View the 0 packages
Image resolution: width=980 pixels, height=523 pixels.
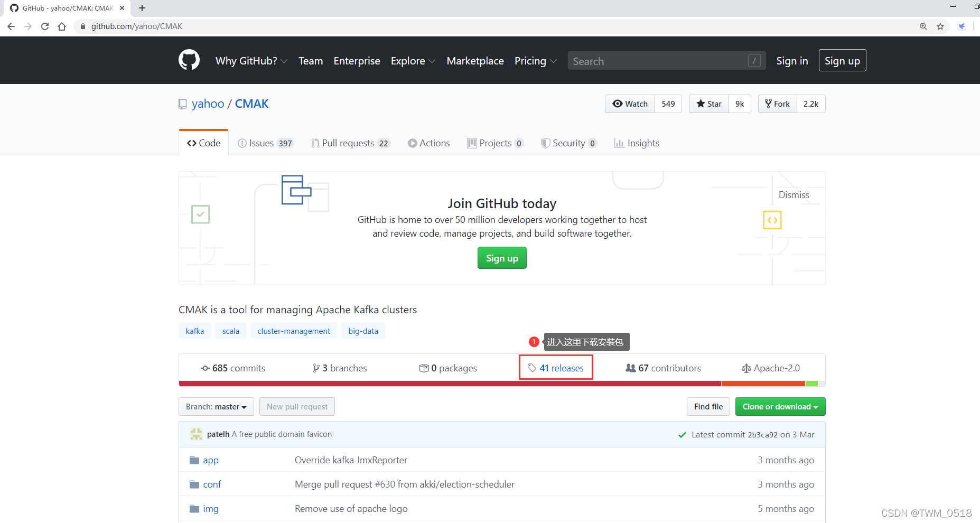(448, 368)
